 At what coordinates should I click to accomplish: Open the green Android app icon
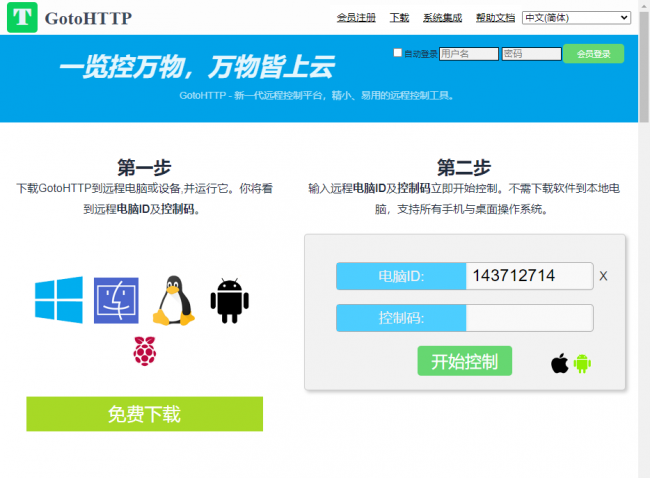coord(582,364)
